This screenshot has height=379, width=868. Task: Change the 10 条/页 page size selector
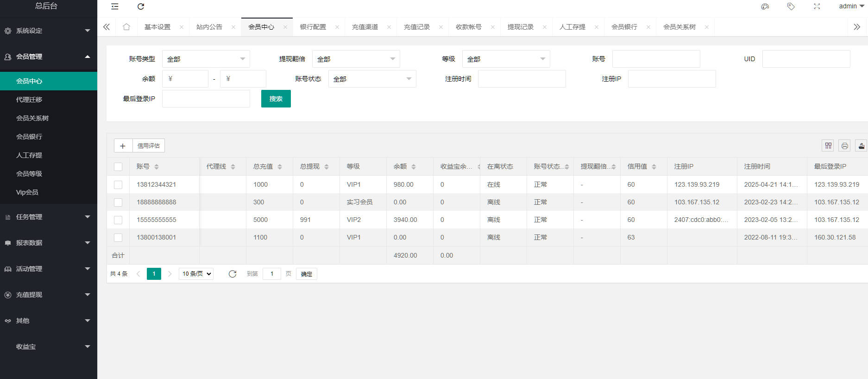[196, 274]
